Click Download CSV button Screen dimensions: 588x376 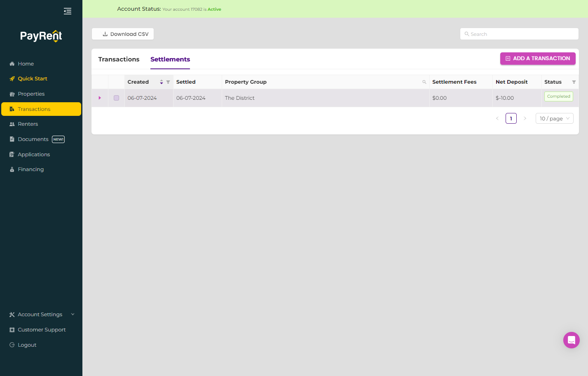123,34
